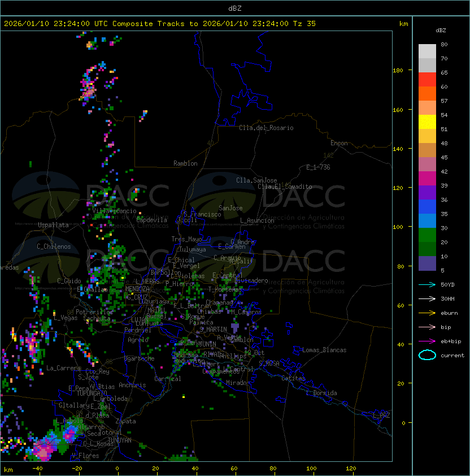The height and width of the screenshot is (476, 470).
Task: Click the -20 horizontal axis label
Action: 77,469
